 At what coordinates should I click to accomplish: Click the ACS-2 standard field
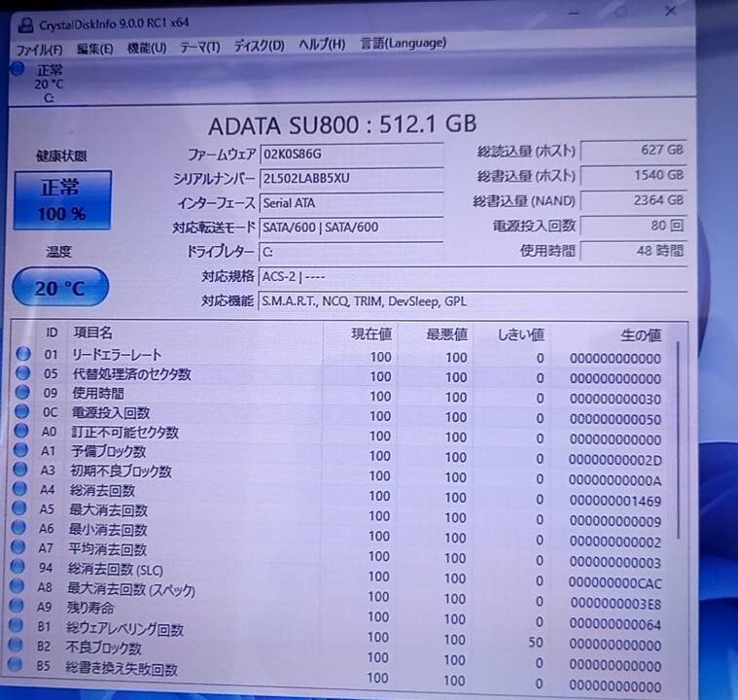click(473, 276)
